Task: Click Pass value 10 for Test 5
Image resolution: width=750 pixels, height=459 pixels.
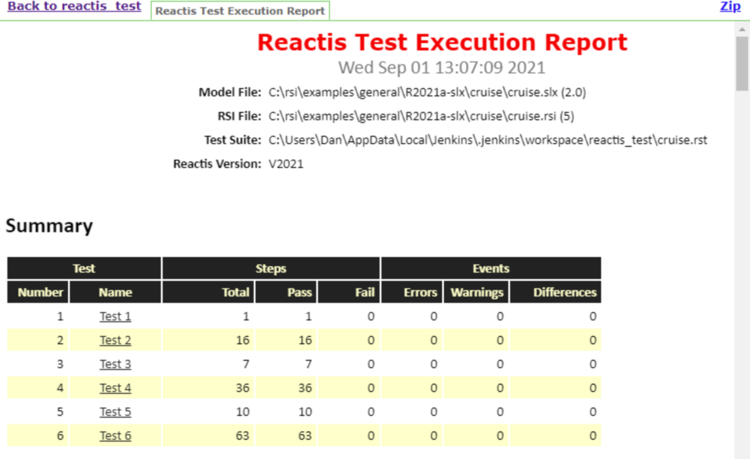Action: [305, 412]
